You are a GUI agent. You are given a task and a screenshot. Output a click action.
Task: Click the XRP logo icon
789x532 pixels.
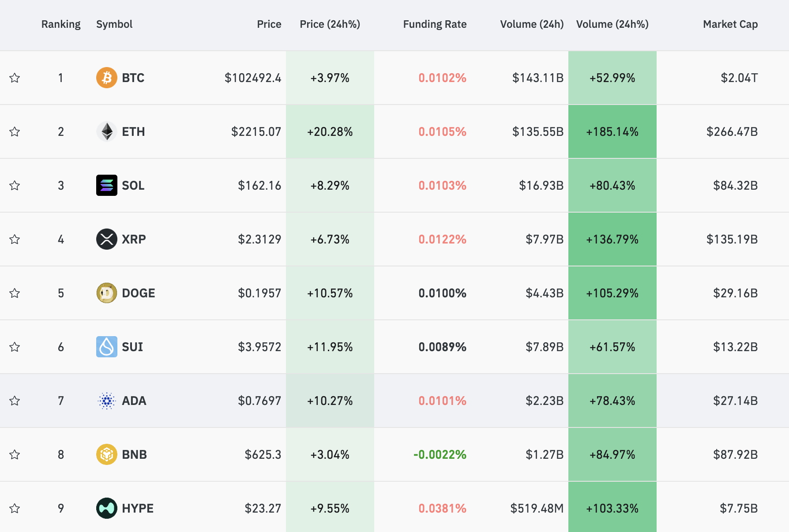click(106, 239)
